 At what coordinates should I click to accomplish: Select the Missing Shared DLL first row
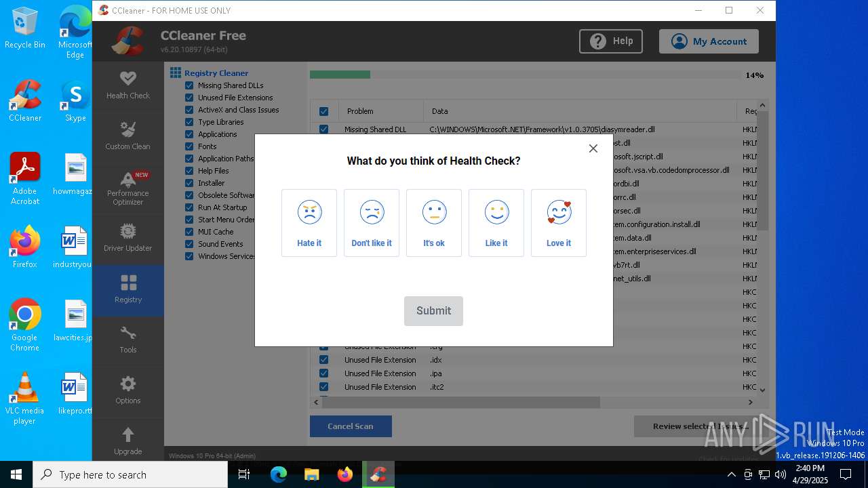(x=533, y=129)
